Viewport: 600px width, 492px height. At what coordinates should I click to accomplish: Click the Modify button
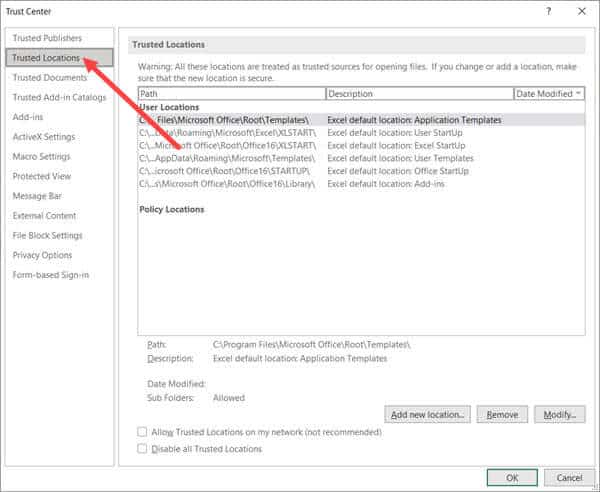(559, 414)
